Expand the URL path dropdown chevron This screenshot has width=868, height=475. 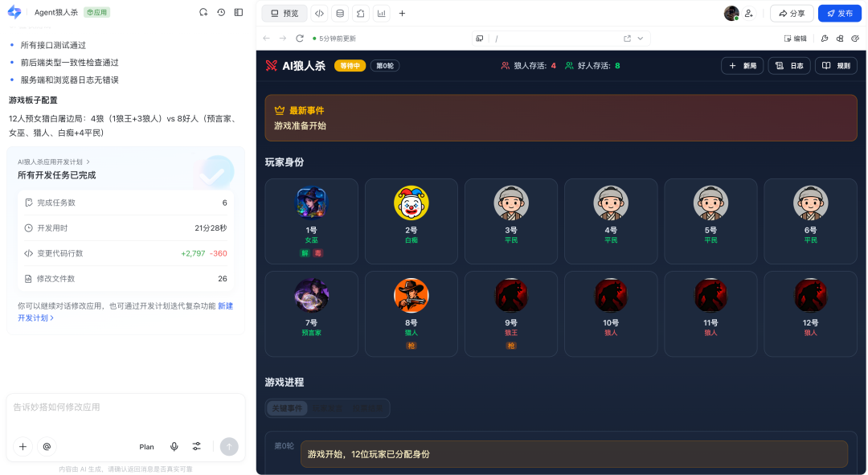coord(641,39)
